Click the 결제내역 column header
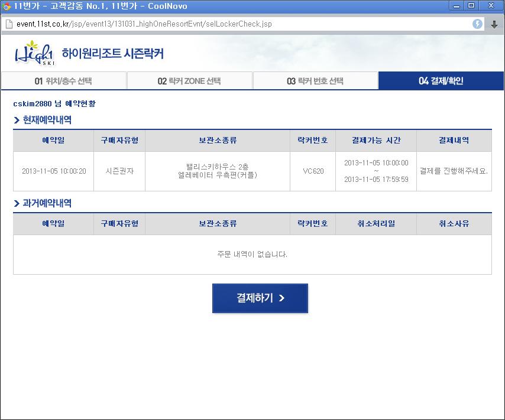The height and width of the screenshot is (420, 505). pos(454,141)
